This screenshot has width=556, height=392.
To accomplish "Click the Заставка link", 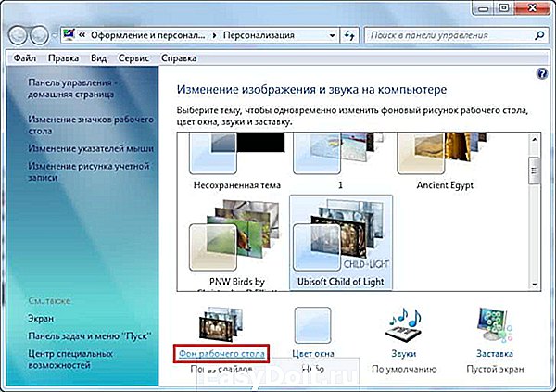I will 495,354.
